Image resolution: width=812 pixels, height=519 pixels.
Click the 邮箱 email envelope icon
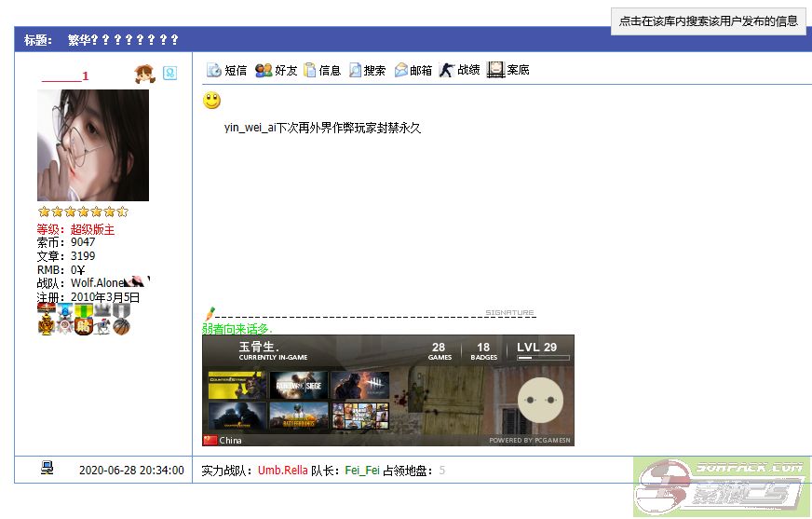pos(401,70)
